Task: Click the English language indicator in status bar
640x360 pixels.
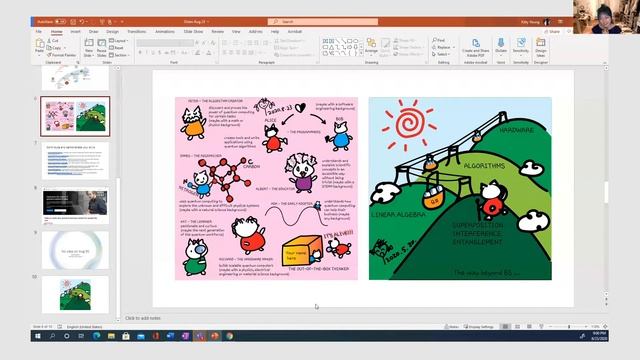Action: [x=84, y=327]
